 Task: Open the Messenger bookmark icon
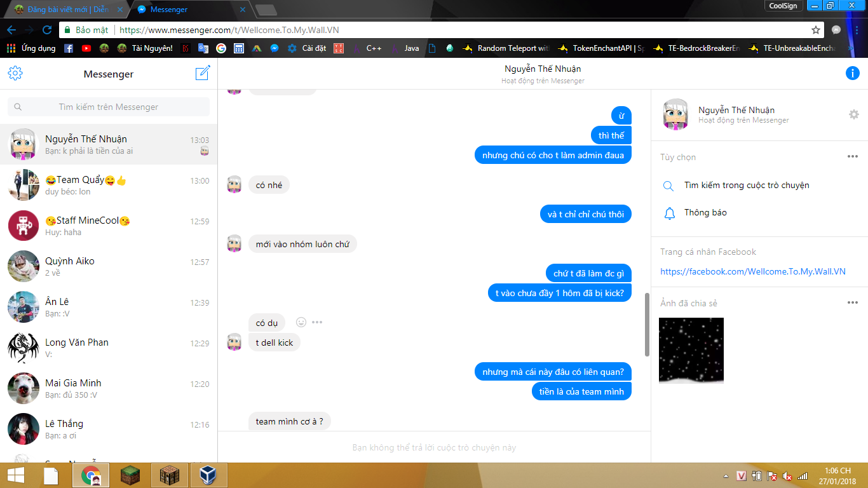[x=275, y=48]
